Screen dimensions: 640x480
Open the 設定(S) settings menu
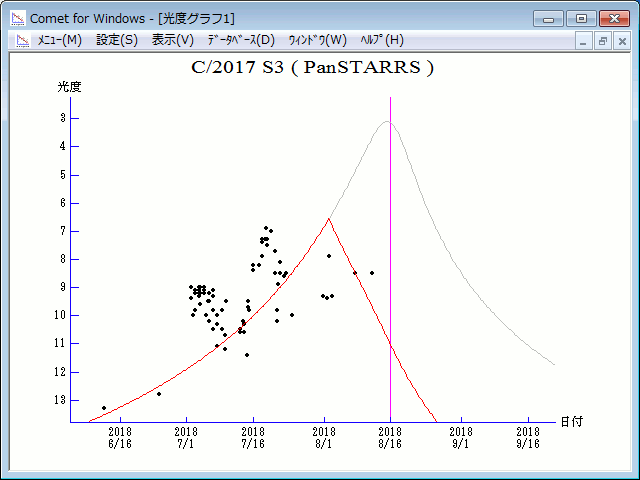(x=117, y=40)
